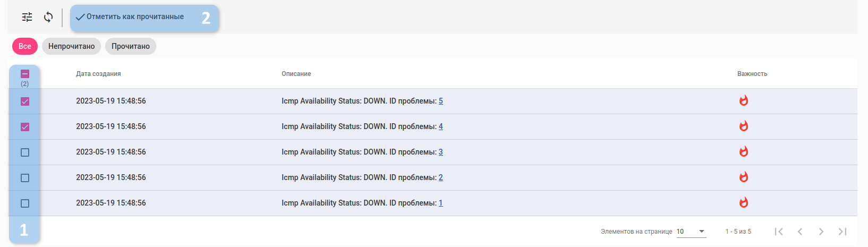Toggle the select-all header checkbox
This screenshot has width=868, height=247.
tap(25, 74)
